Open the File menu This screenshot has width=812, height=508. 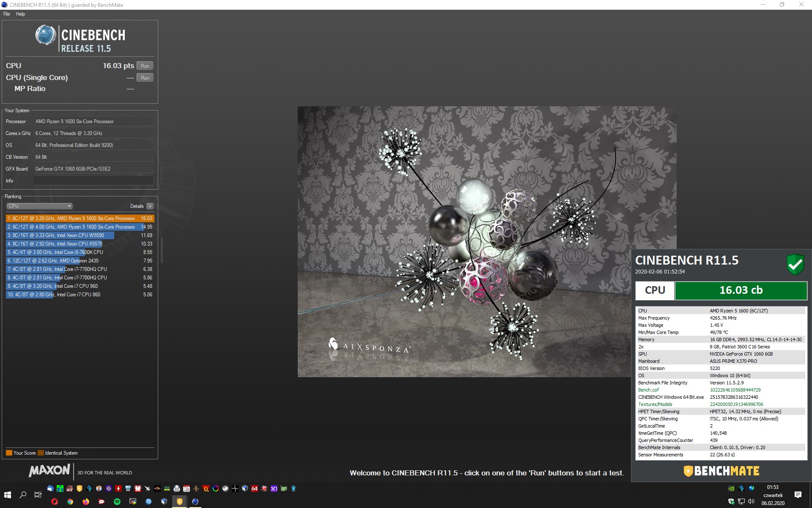point(7,14)
